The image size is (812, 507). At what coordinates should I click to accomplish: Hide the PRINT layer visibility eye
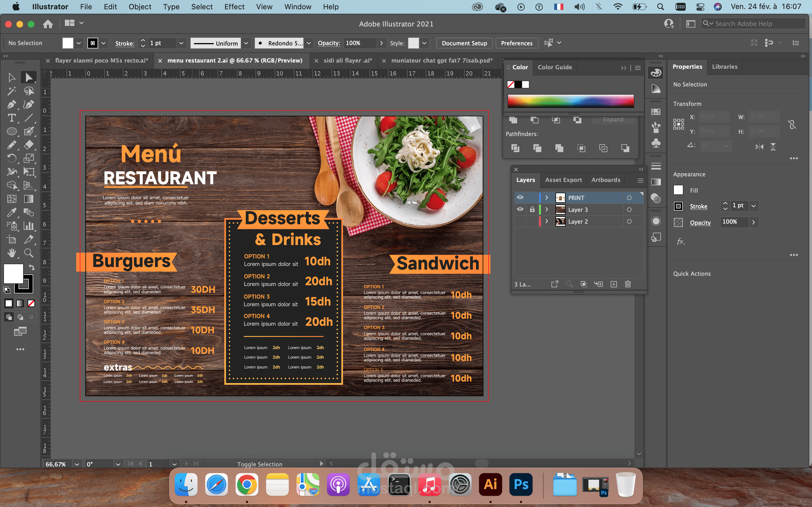pos(520,197)
